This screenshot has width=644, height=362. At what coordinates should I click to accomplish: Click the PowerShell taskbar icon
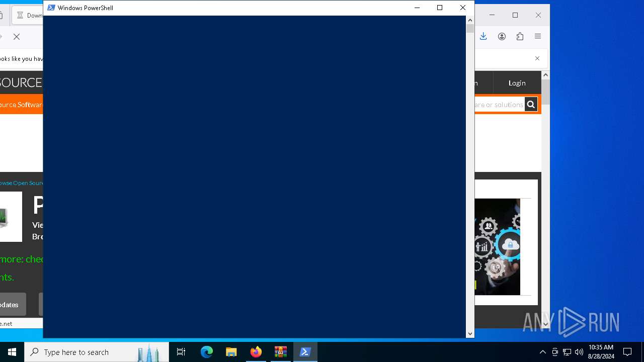pos(305,352)
